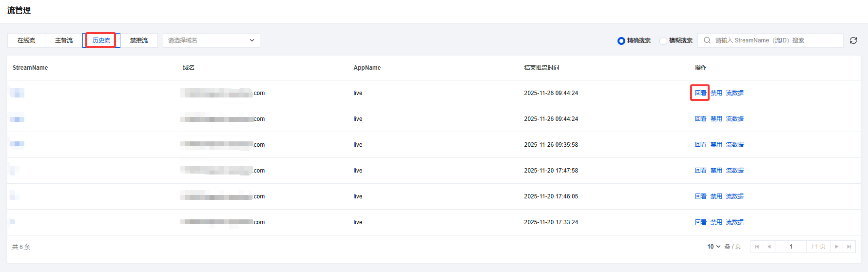Switch to the 在线流 tab
The image size is (868, 272).
click(26, 40)
